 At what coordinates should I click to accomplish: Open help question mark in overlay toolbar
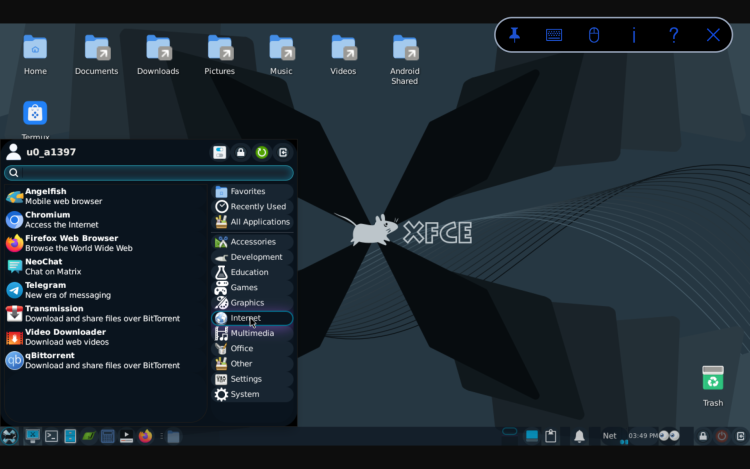(x=673, y=35)
